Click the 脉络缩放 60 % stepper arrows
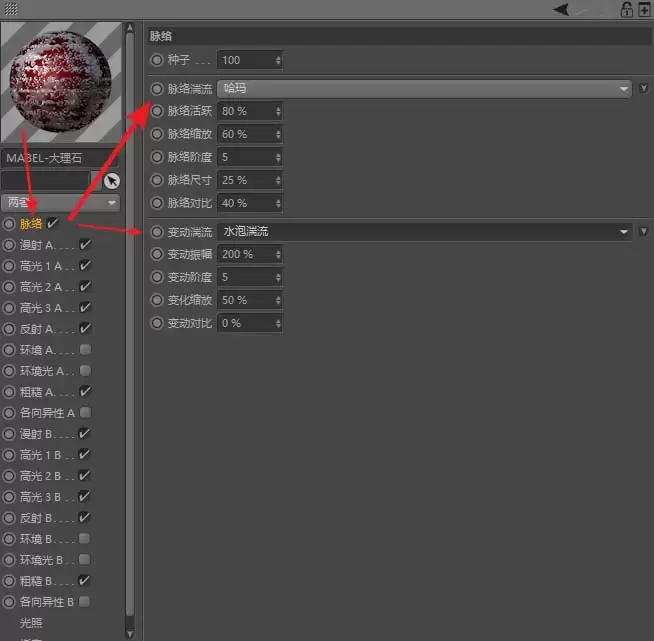 pos(278,134)
